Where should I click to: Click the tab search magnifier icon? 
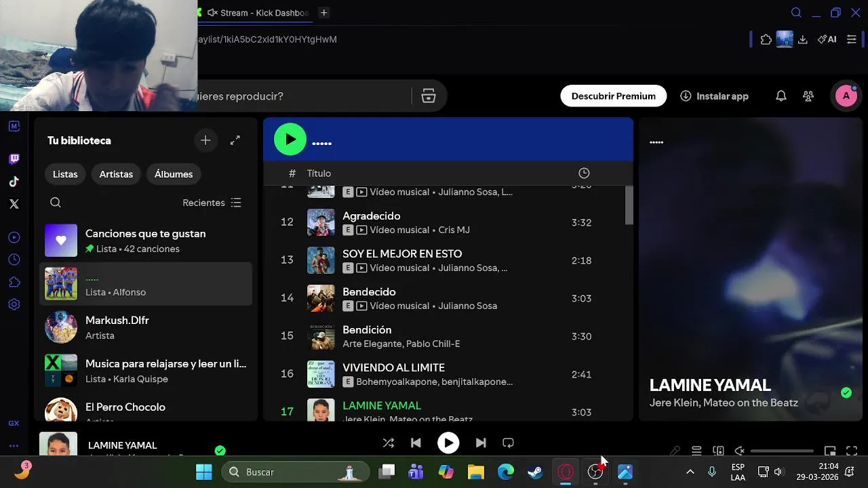point(797,13)
